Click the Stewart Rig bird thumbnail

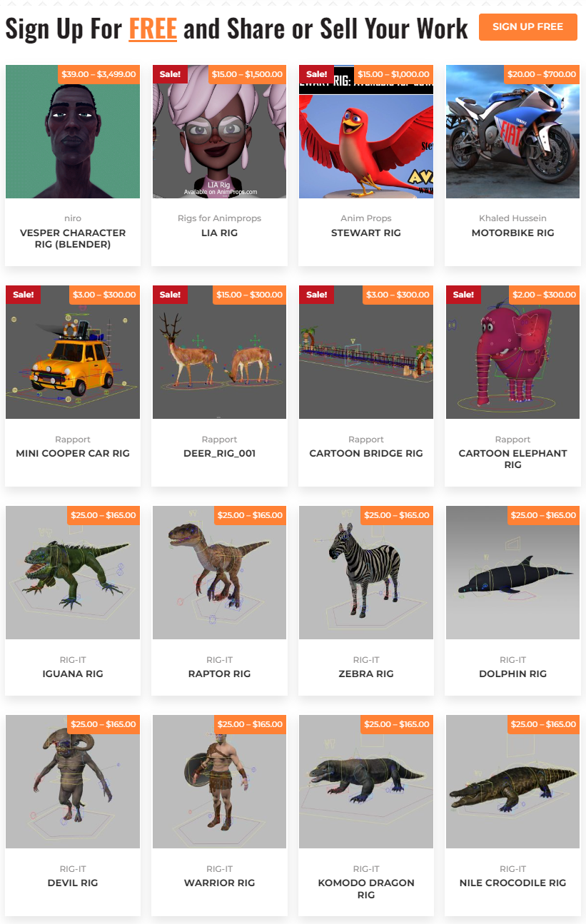pyautogui.click(x=366, y=131)
